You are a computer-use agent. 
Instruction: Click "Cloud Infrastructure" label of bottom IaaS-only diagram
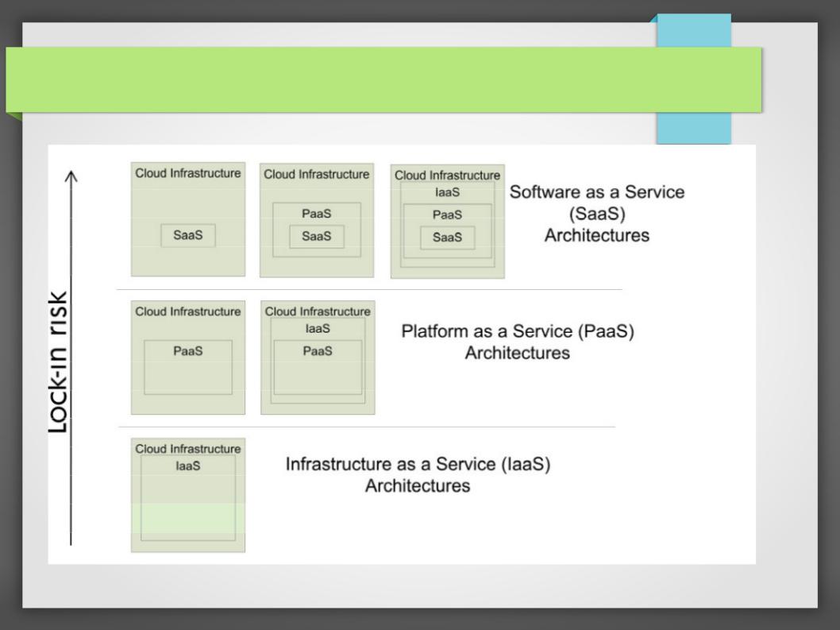point(188,449)
